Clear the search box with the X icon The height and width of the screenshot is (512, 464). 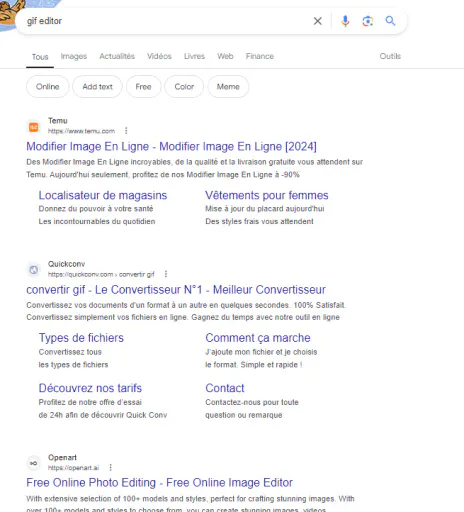318,21
